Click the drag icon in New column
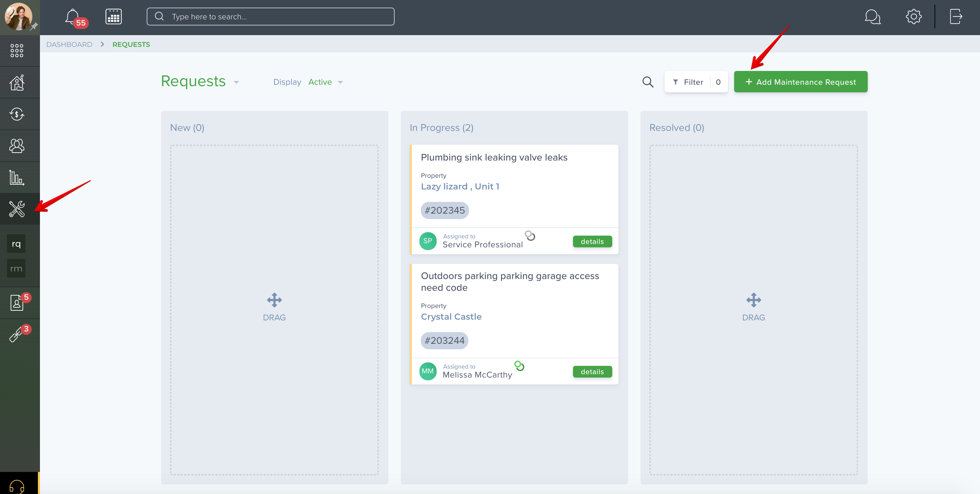The width and height of the screenshot is (980, 494). click(274, 300)
